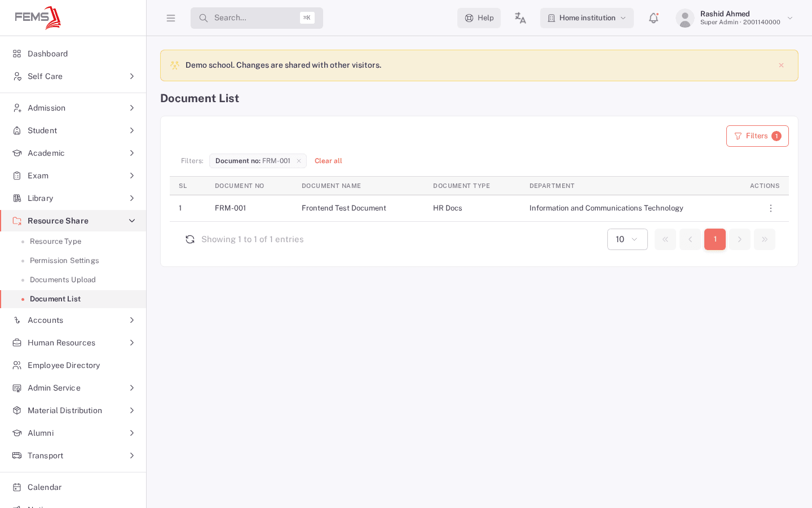Image resolution: width=812 pixels, height=508 pixels.
Task: Expand the Material Distribution menu
Action: pos(73,410)
